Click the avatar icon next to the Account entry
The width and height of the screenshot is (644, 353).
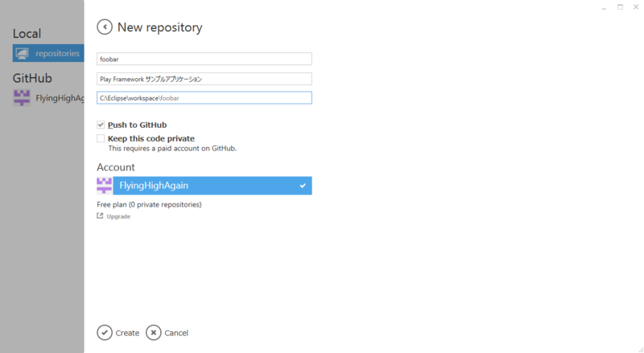pos(105,186)
